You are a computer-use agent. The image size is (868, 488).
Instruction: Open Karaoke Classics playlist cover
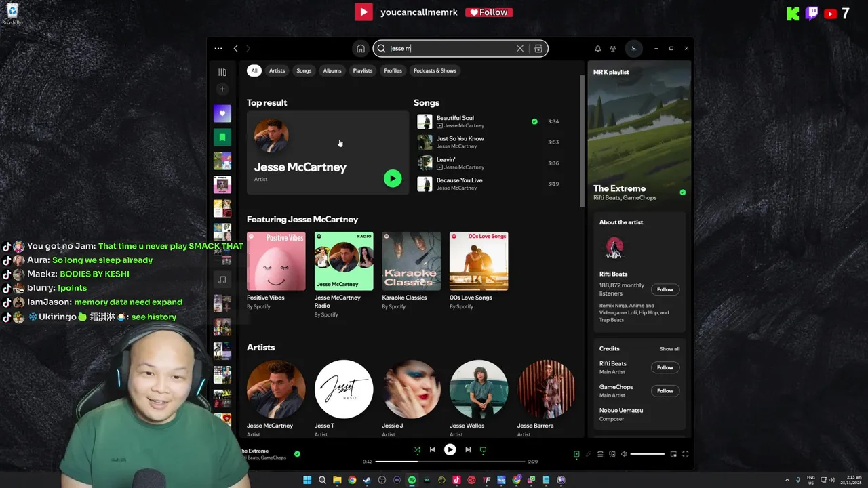point(411,261)
